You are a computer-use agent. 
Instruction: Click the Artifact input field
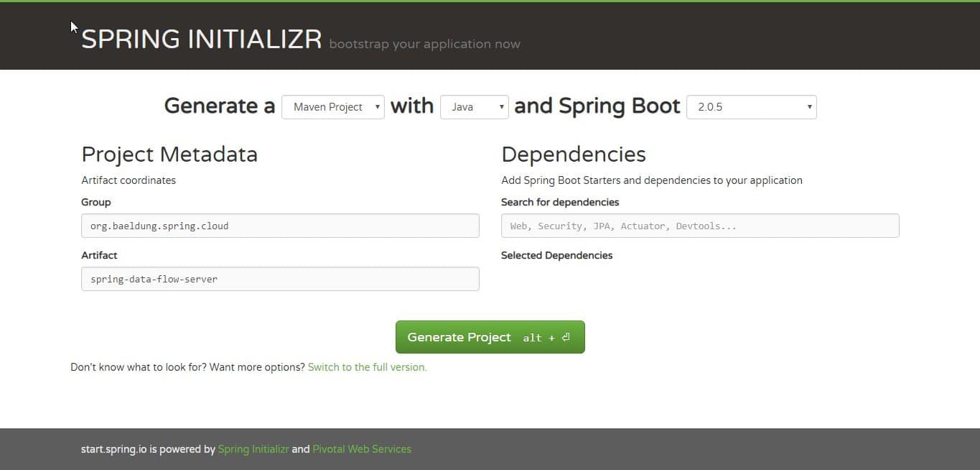click(280, 279)
